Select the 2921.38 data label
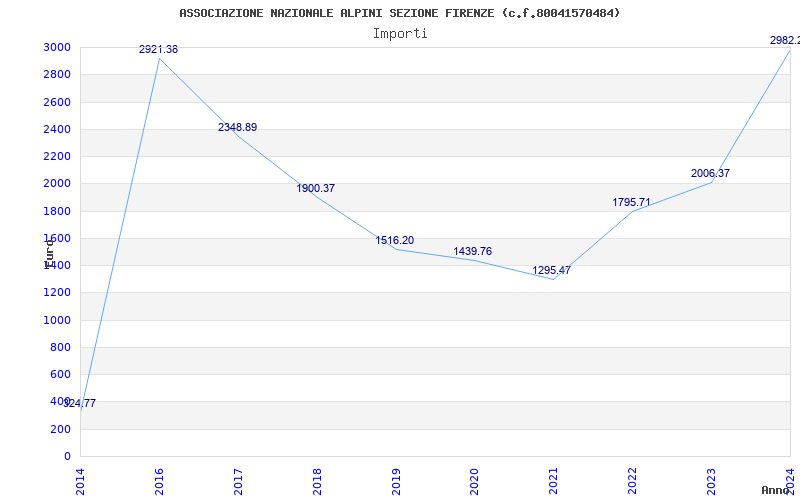The width and height of the screenshot is (800, 500). 158,49
